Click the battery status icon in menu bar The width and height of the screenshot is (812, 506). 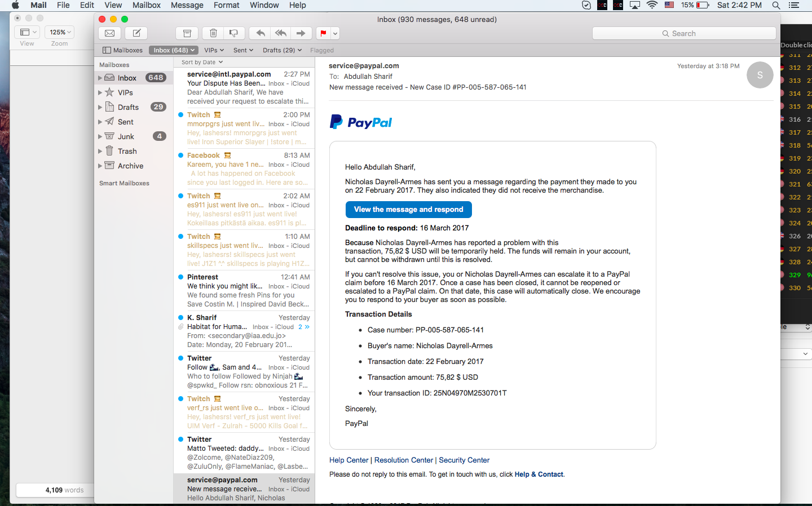tap(703, 5)
